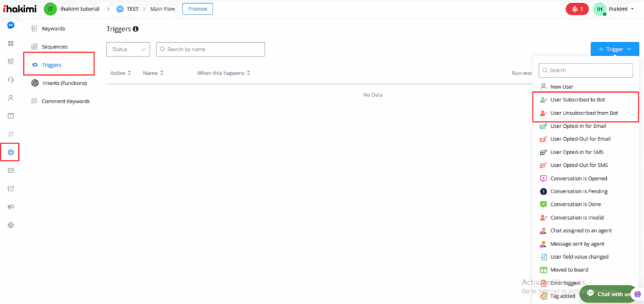Choose Conversation is Opened trigger option
The width and height of the screenshot is (644, 304).
pos(579,179)
